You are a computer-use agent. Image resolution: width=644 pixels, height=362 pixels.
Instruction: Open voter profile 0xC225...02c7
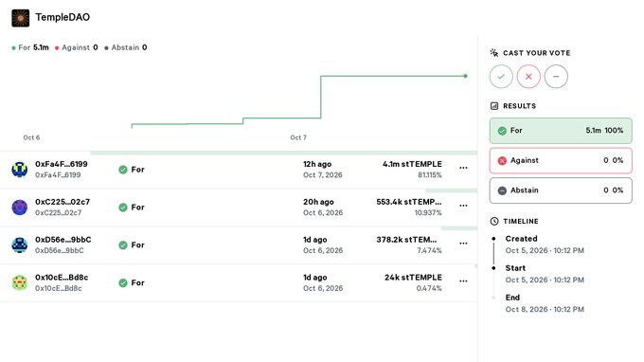(x=62, y=202)
